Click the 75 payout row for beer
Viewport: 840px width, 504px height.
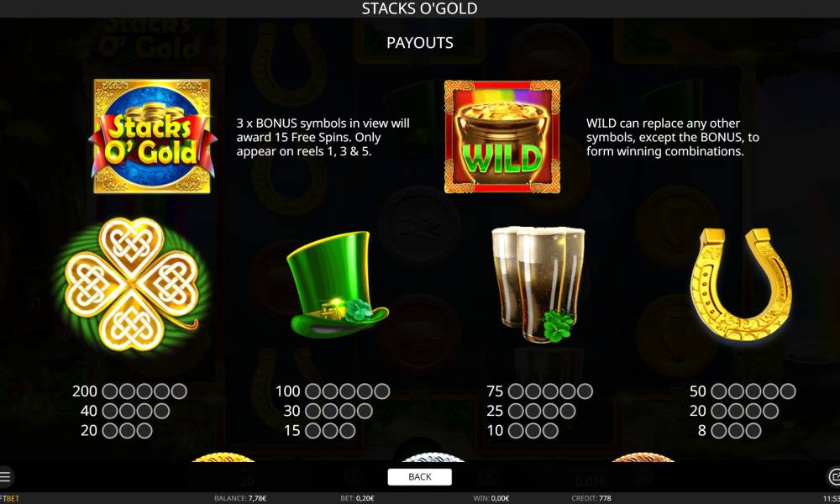(539, 391)
